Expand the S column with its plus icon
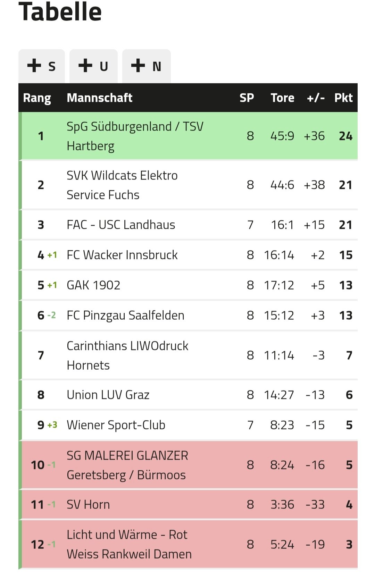This screenshot has height=588, width=375. [x=42, y=66]
